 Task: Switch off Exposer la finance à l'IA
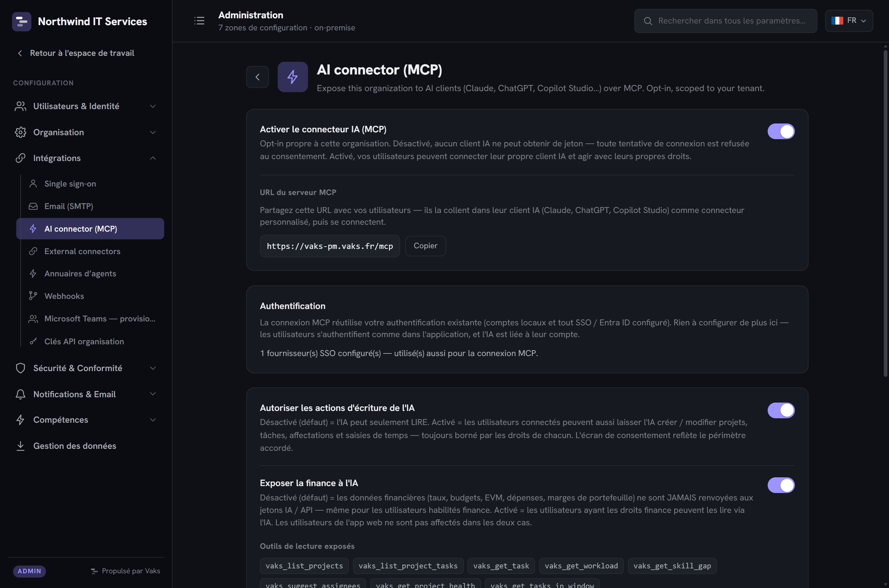[781, 485]
